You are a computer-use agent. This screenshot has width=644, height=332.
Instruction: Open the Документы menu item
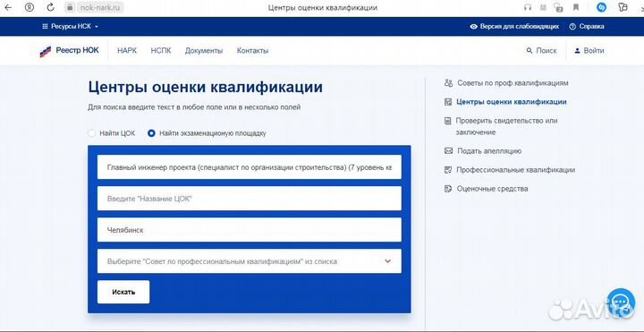[x=204, y=51]
